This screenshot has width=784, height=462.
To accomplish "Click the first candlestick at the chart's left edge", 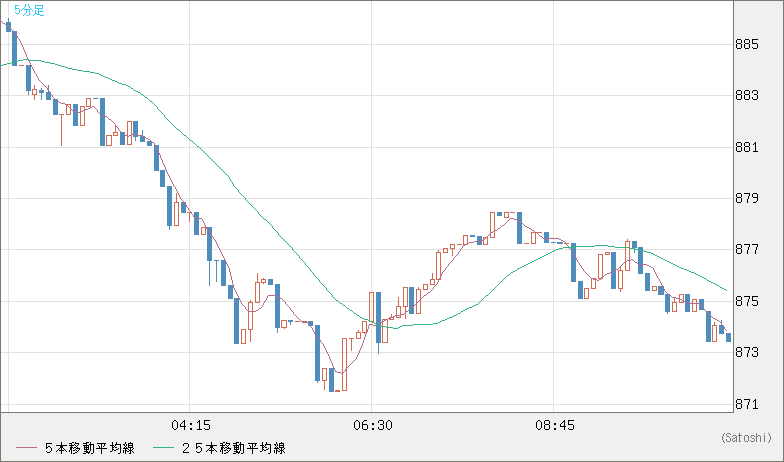I will [x=8, y=25].
